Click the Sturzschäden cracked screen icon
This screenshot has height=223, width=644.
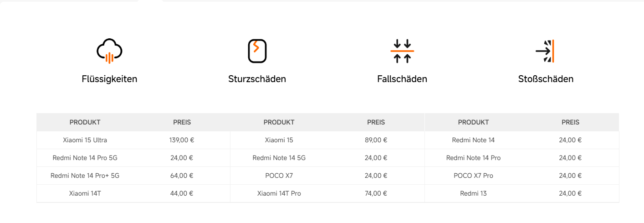(x=257, y=51)
